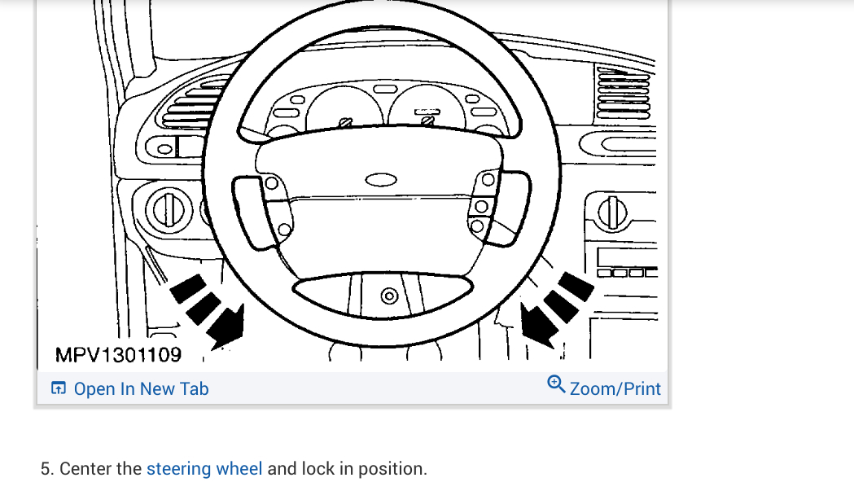This screenshot has width=854, height=504.
Task: Click the right-side dashboard air vent
Action: click(x=624, y=93)
